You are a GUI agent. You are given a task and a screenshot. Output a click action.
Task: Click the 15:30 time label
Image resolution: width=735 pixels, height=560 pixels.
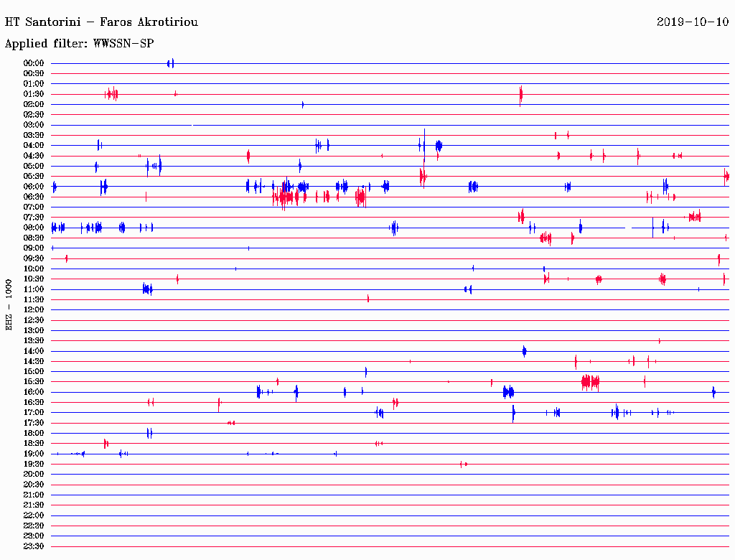click(x=34, y=382)
